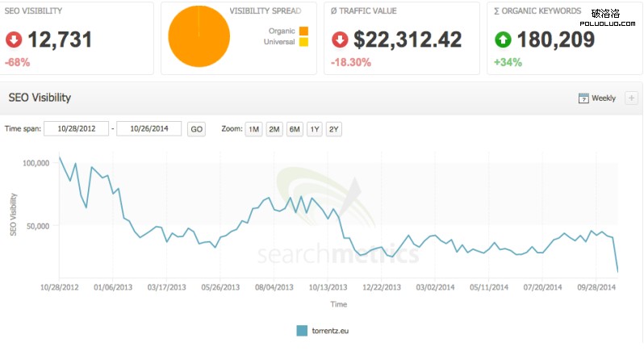Click the Weekly calendar icon
The image size is (644, 351).
pos(583,98)
